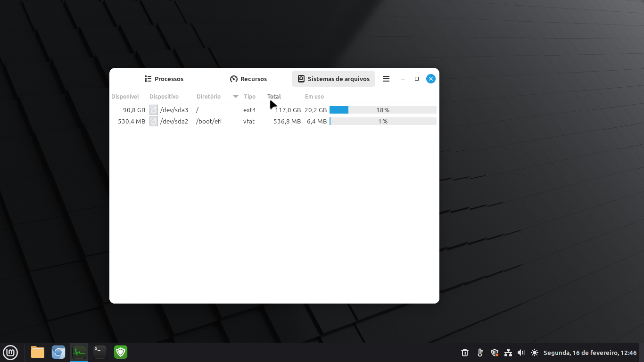Click the 536,8 MB total value
This screenshot has height=362, width=644.
coord(287,121)
